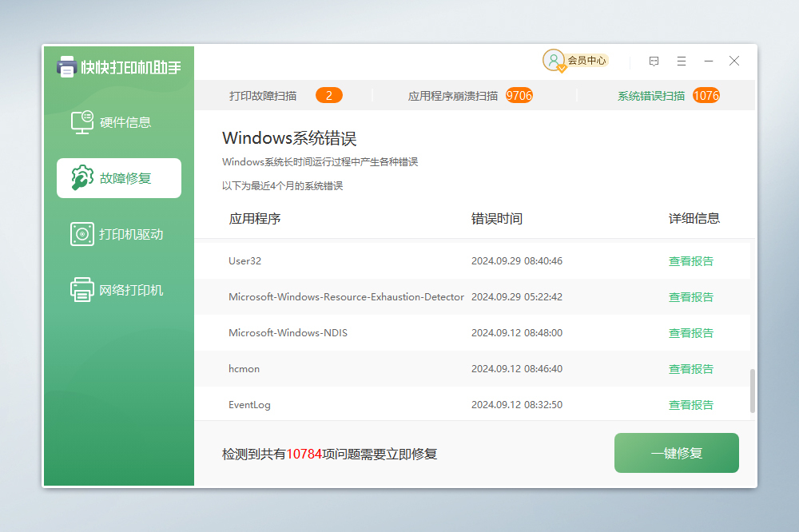The image size is (799, 532).
Task: Open hcmon error report link
Action: (x=690, y=369)
